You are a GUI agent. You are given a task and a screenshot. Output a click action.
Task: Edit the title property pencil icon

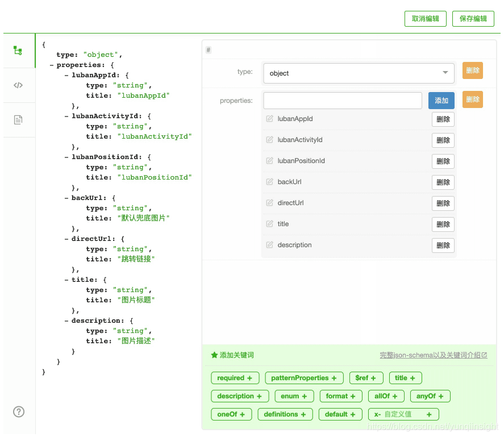pos(269,224)
